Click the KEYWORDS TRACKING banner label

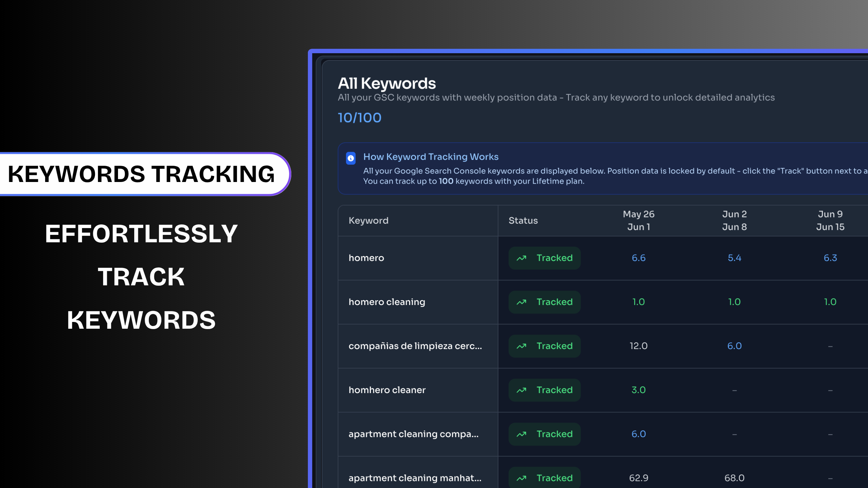point(141,174)
